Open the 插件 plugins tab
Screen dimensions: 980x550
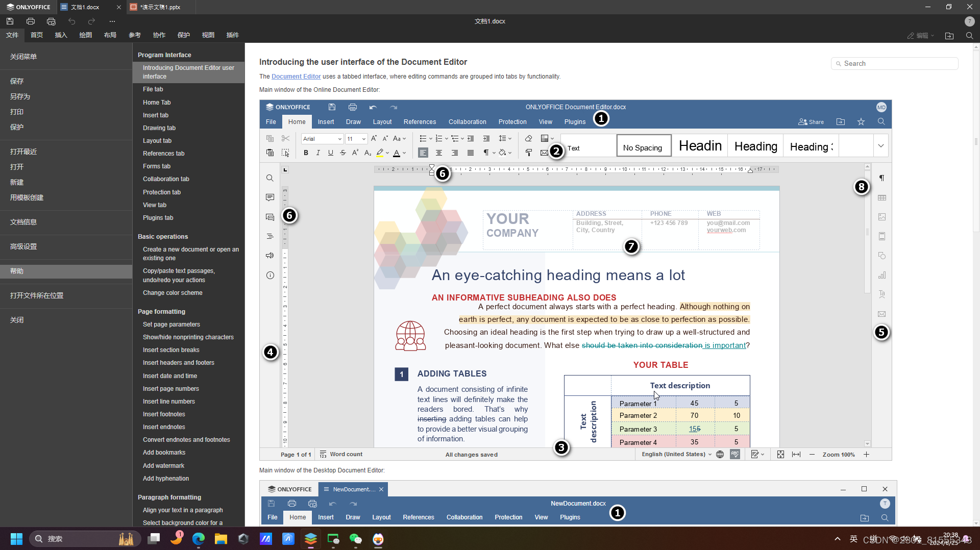[x=233, y=35]
